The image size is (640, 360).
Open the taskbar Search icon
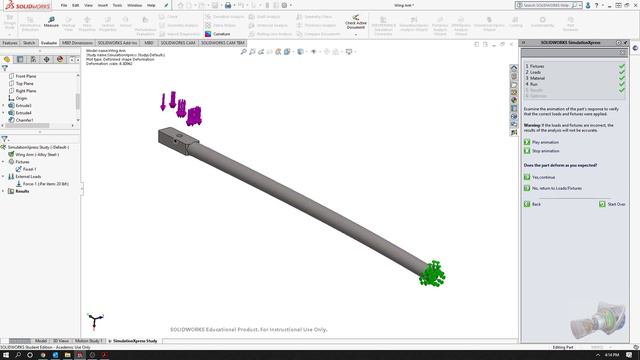18,355
